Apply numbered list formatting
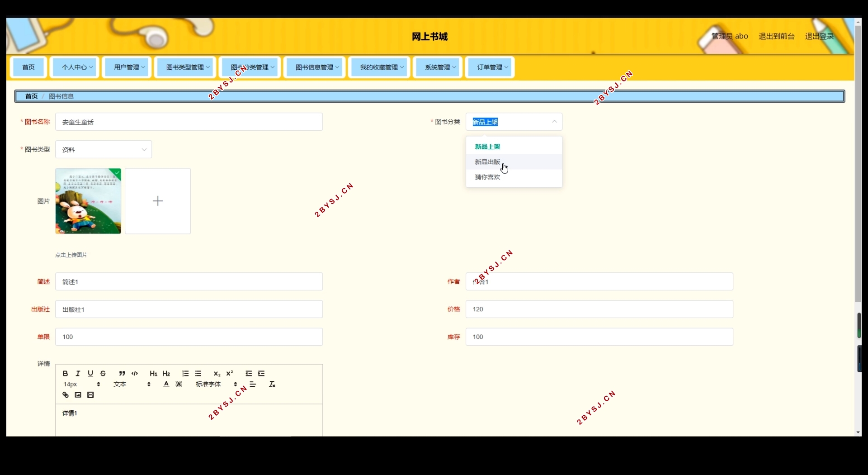Screen dimensions: 868x475 coord(185,373)
